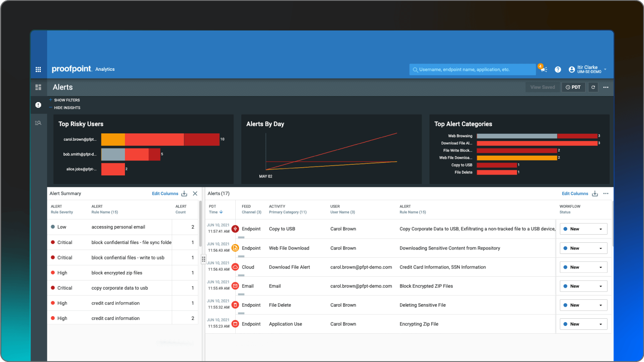Click Activity Primary Category (11) header
This screenshot has width=644, height=362.
288,209
